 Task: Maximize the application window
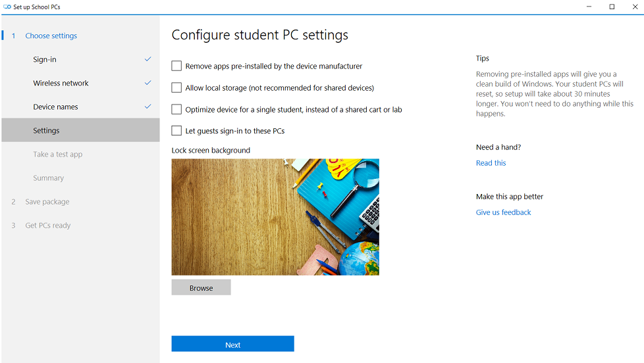pos(612,7)
